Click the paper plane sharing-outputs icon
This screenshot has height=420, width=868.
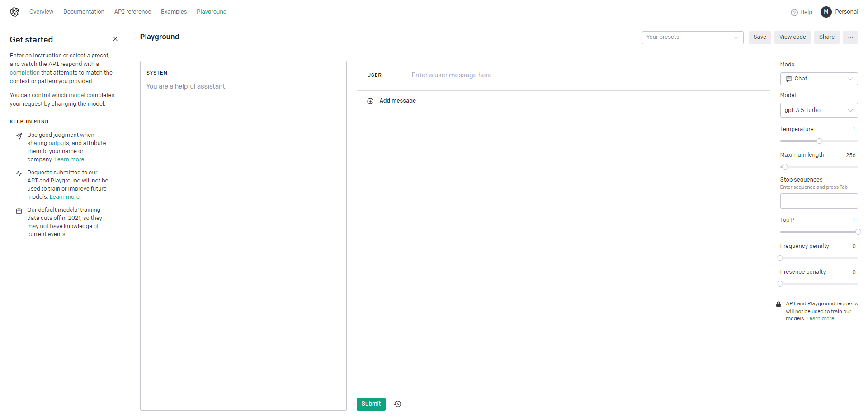[19, 136]
